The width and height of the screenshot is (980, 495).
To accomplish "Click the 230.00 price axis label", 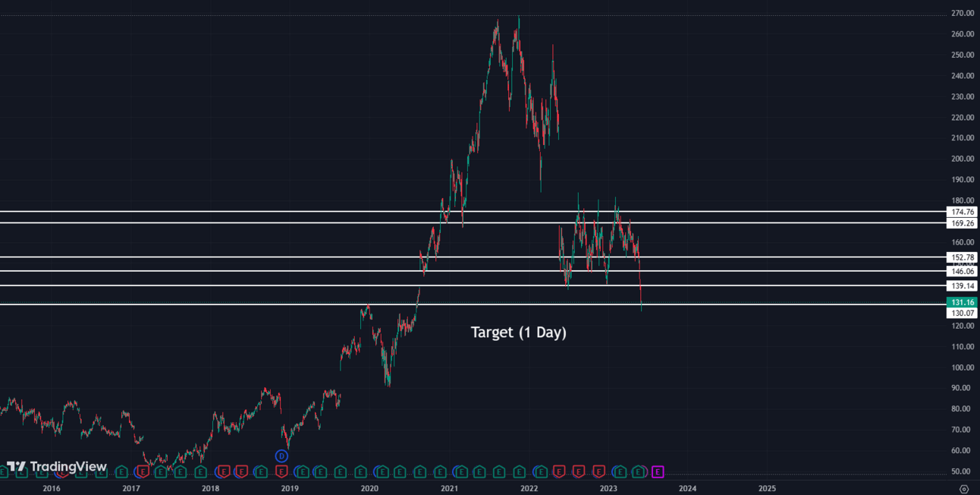I will [961, 96].
